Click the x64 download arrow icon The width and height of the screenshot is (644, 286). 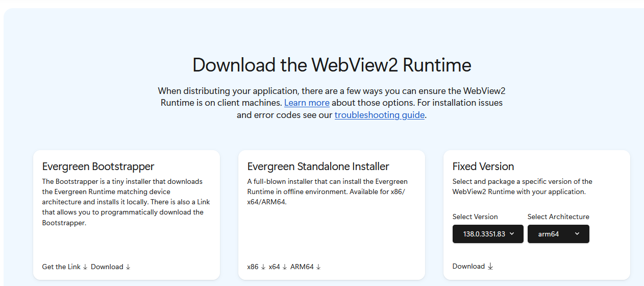[285, 267]
